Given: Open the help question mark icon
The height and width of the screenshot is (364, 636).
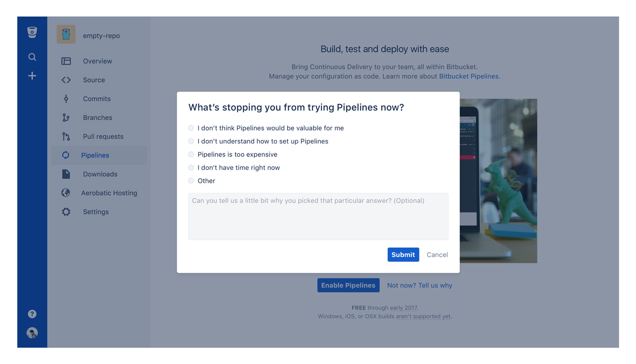Looking at the screenshot, I should (x=32, y=314).
